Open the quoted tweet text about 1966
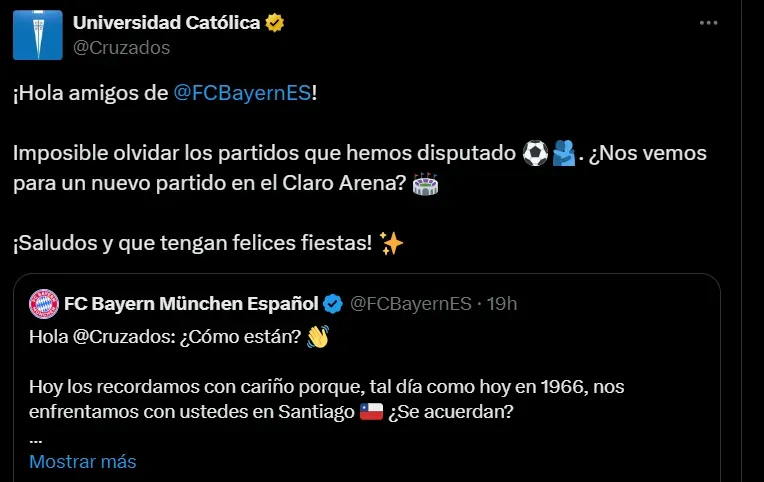This screenshot has width=764, height=482. pos(326,399)
